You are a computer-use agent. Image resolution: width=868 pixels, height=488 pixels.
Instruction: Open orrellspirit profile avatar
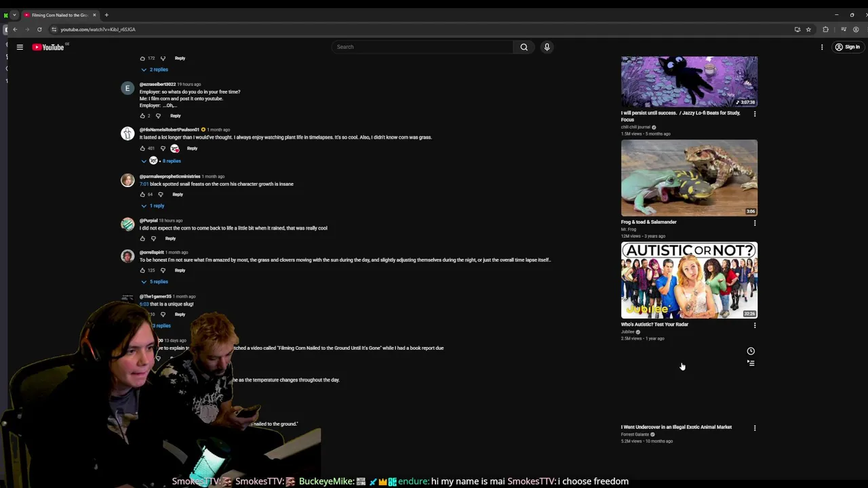127,256
